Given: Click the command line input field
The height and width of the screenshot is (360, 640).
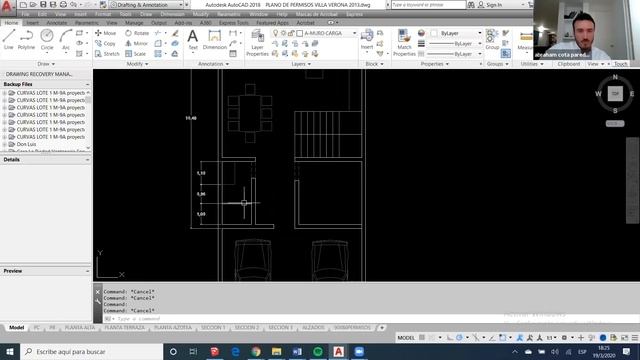Looking at the screenshot, I should click(371, 319).
